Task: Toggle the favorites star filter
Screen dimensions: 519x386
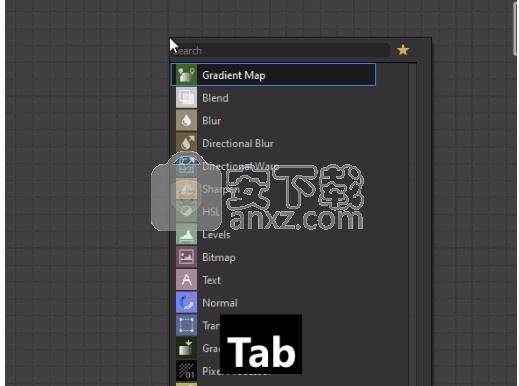Action: 403,50
